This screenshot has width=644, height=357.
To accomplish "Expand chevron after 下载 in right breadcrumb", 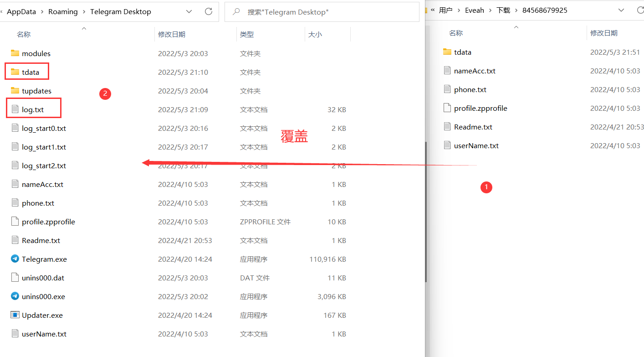I will pos(516,10).
